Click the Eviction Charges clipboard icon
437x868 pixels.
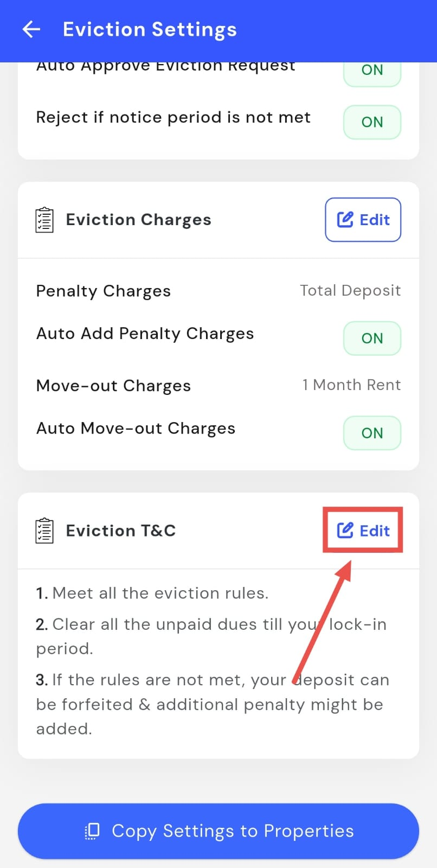click(44, 220)
